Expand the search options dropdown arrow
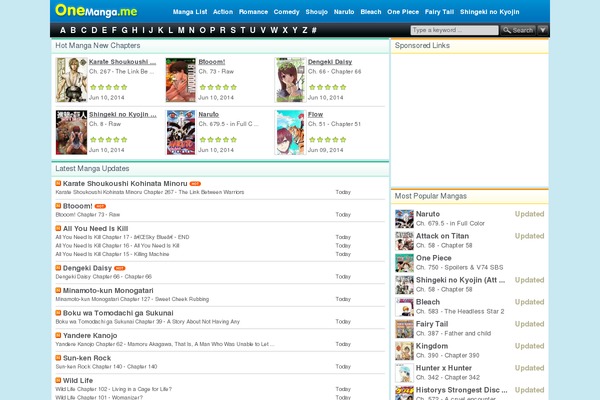Viewport: 600px width, 400px height. point(543,30)
